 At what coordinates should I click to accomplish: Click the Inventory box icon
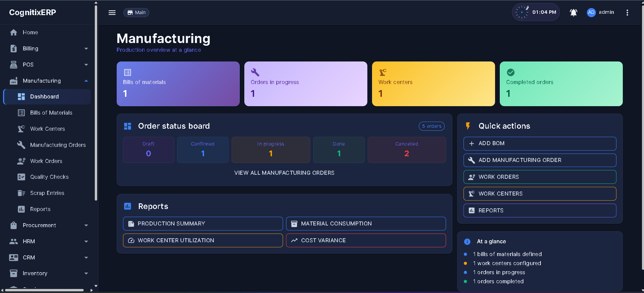tap(13, 273)
